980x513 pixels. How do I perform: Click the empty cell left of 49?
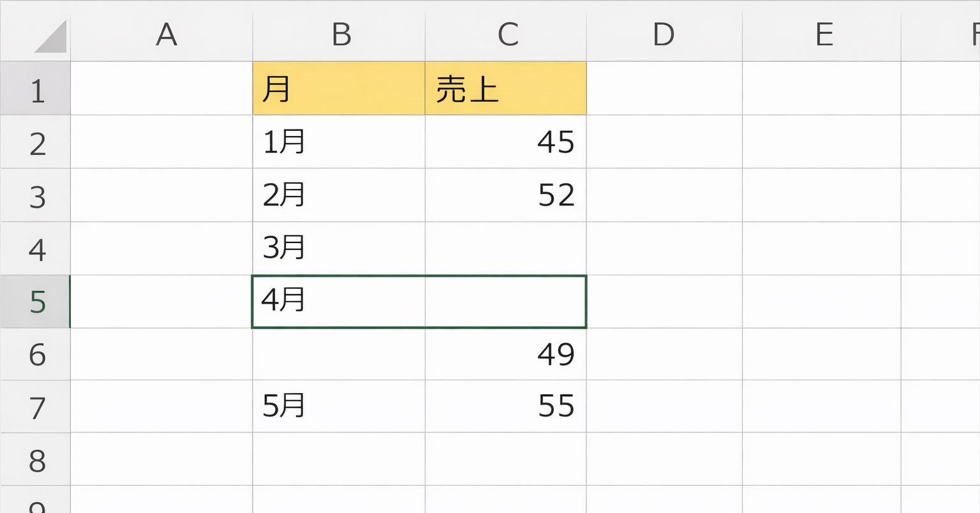tap(339, 354)
